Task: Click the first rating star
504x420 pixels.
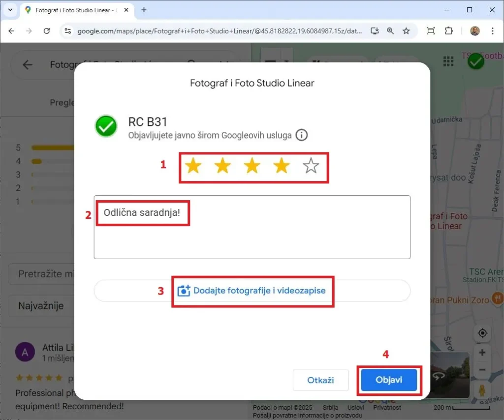Action: point(193,167)
